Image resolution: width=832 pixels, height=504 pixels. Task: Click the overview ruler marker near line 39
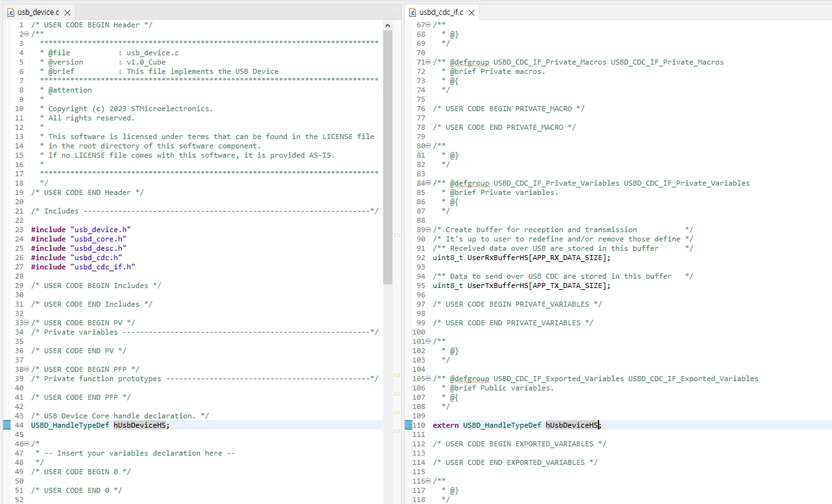(397, 375)
